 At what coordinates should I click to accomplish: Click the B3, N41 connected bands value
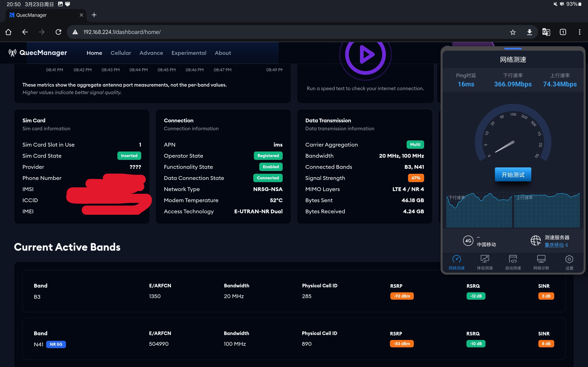pos(414,167)
